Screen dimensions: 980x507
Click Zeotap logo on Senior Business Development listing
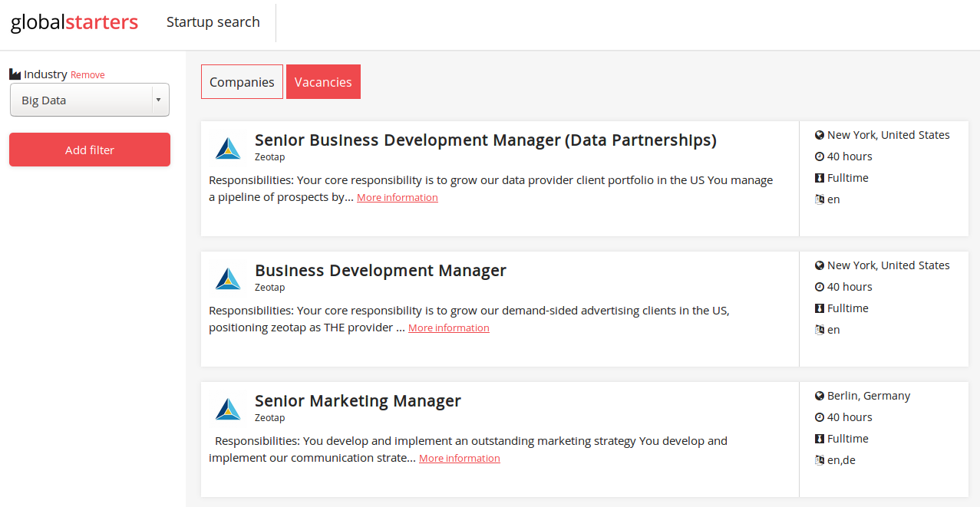tap(228, 148)
